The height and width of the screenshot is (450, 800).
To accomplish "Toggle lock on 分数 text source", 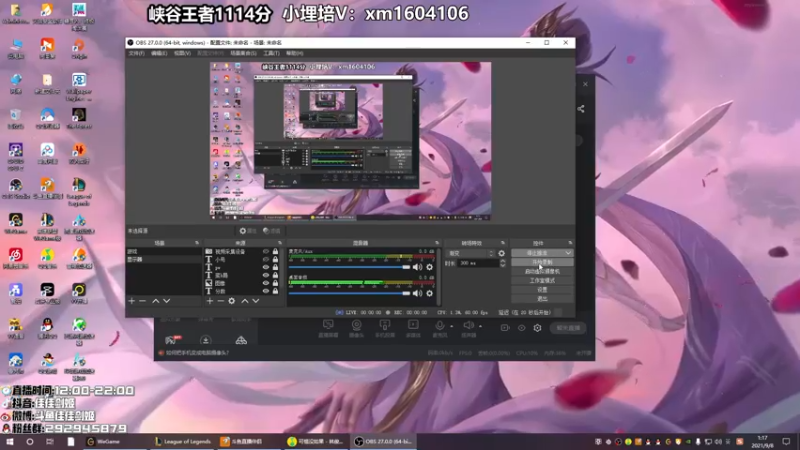I will pyautogui.click(x=276, y=291).
